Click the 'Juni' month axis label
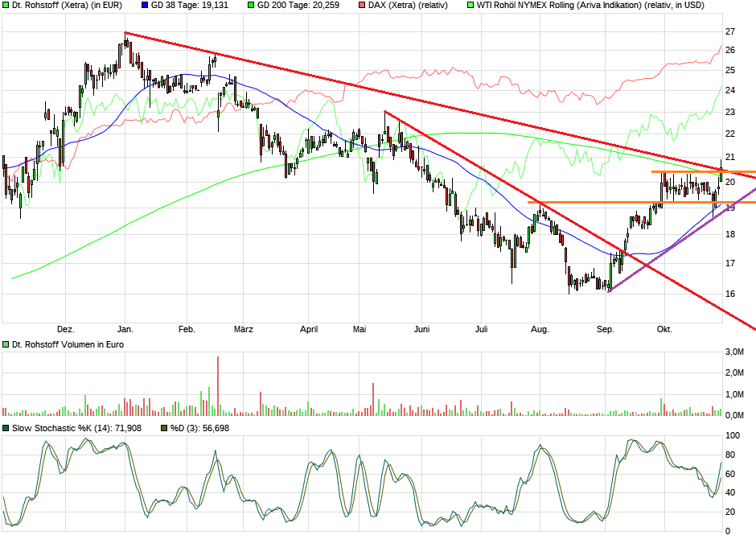Viewport: 756px width, 539px height. 422,330
